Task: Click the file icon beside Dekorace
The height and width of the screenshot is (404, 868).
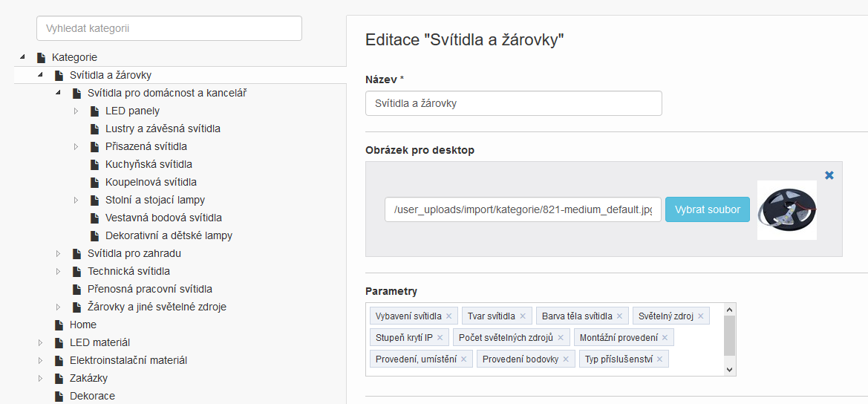Action: (x=59, y=397)
